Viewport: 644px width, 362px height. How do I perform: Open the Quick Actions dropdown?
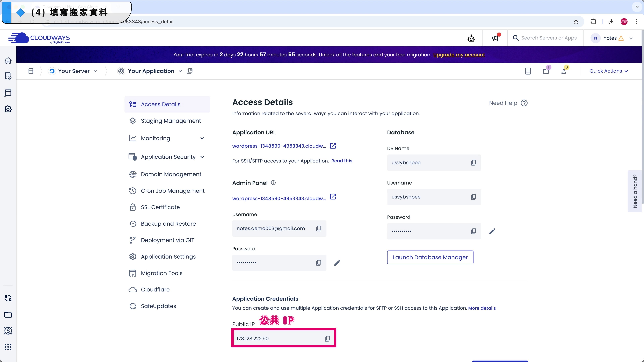pos(608,71)
